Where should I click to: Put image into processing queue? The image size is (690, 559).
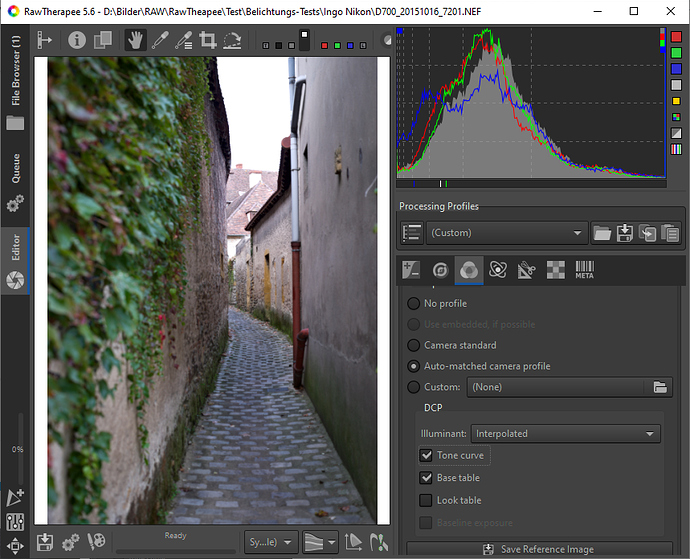[x=70, y=542]
